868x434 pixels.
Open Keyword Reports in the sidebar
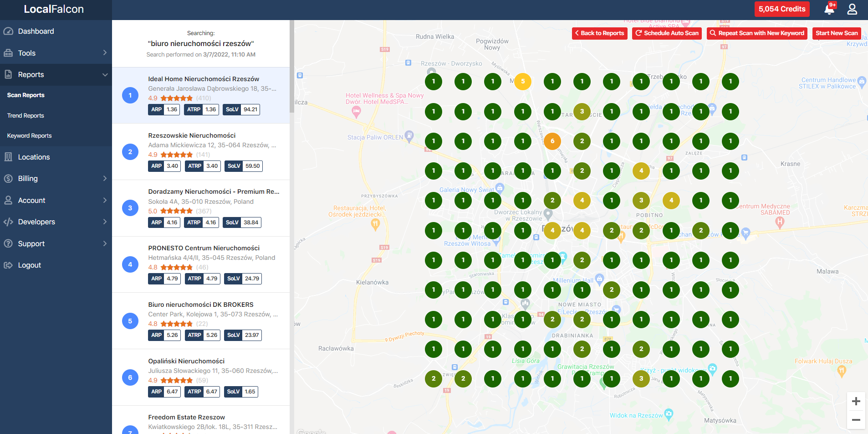point(29,136)
